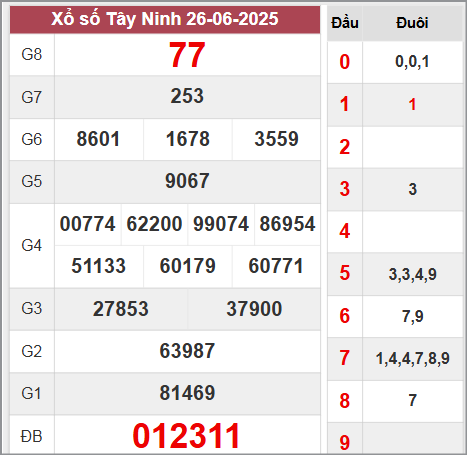Click the G3 number 37900
Image resolution: width=467 pixels, height=455 pixels.
tap(254, 309)
